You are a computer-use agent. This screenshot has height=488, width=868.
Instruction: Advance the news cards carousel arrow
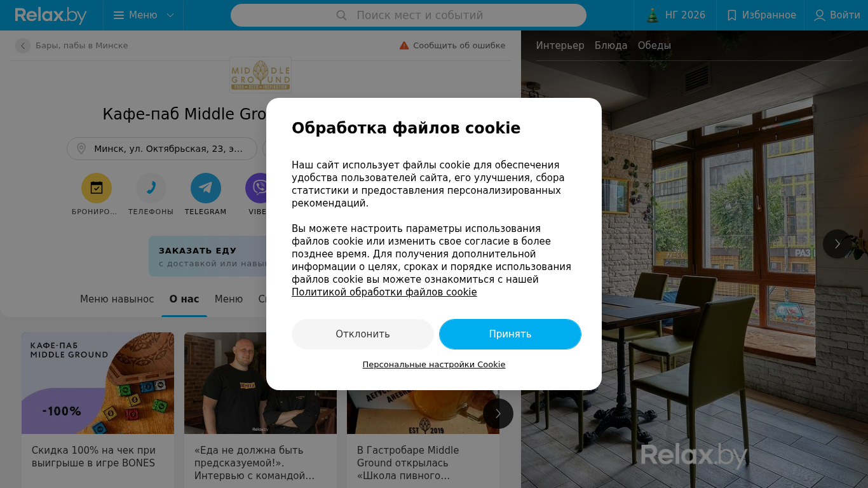[x=498, y=414]
